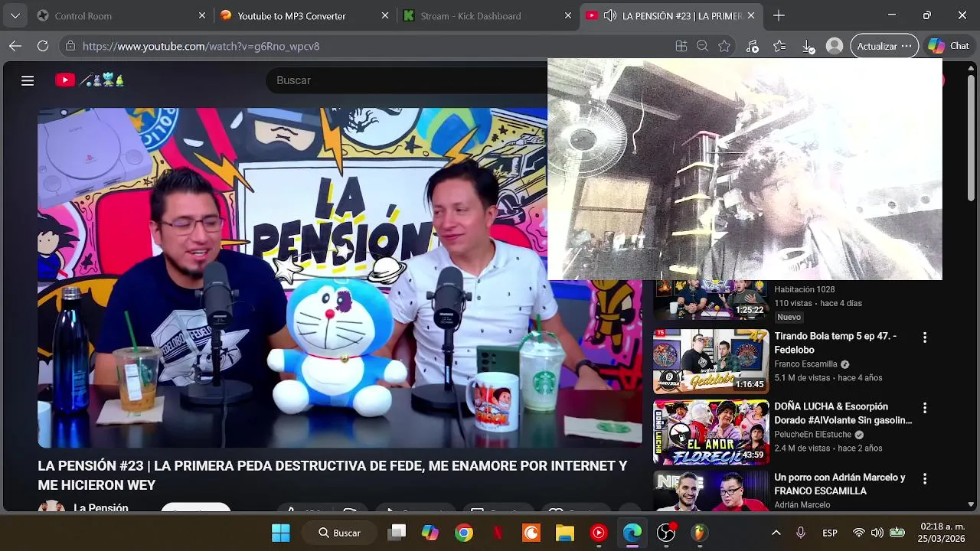Select the YouTube URL in address bar
Screen dimensions: 980x551
pyautogui.click(x=201, y=46)
